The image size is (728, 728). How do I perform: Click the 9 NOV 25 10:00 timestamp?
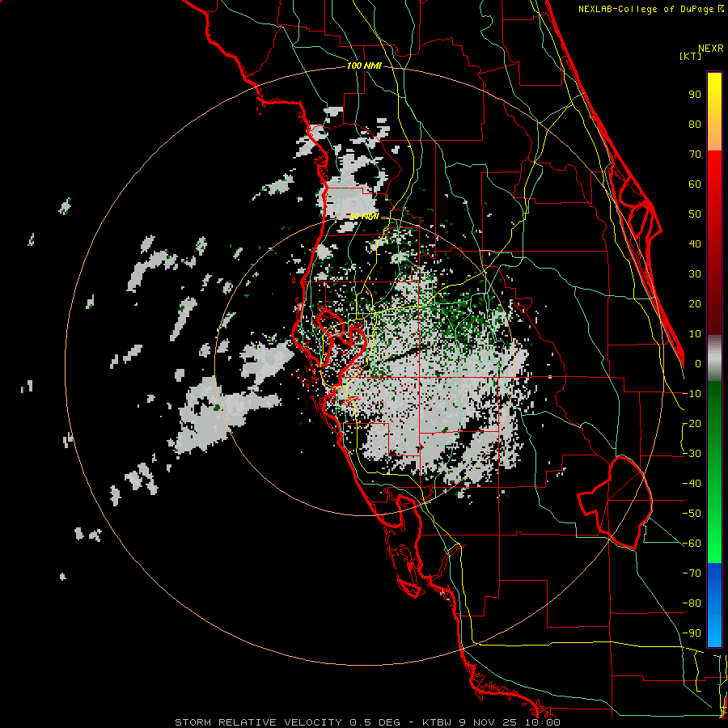[x=510, y=722]
